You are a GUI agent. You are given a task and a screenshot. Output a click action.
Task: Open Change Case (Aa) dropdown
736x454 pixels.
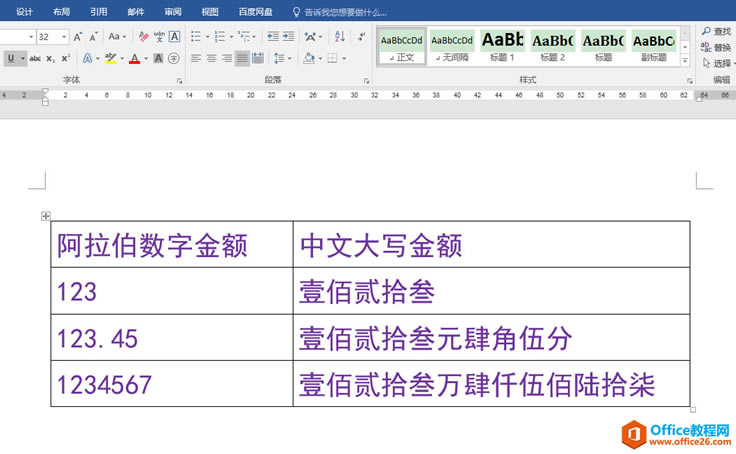117,37
